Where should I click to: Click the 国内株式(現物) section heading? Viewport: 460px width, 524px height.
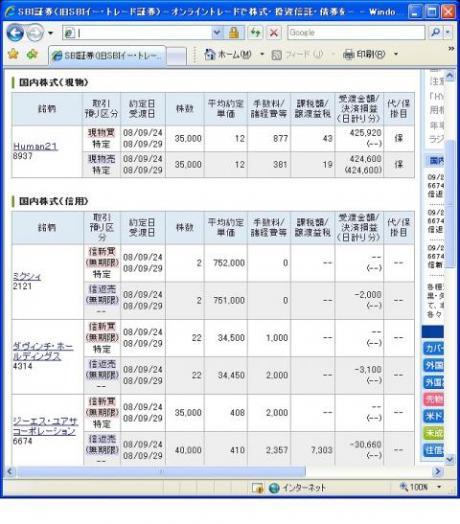pyautogui.click(x=53, y=83)
